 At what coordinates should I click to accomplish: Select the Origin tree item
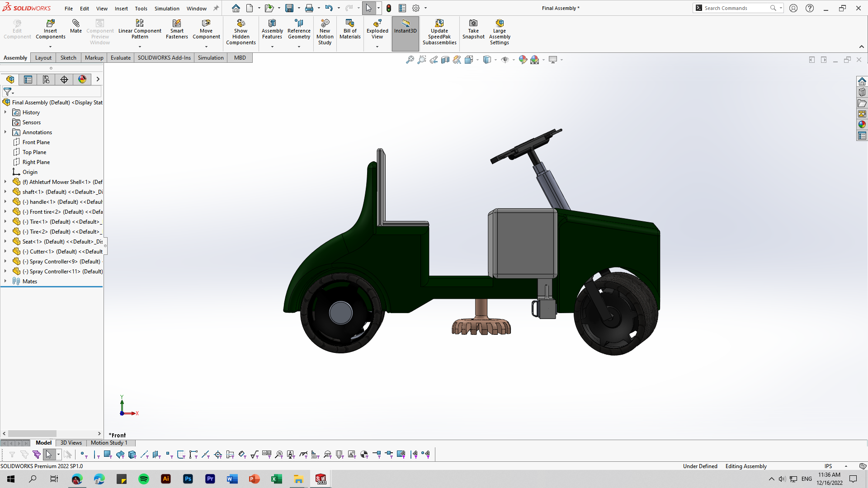coord(30,172)
